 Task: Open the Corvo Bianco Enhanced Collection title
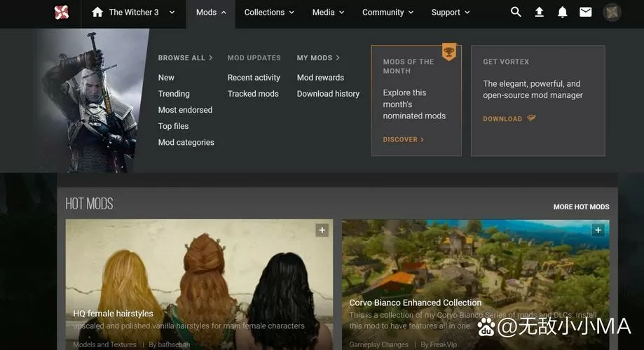[416, 302]
